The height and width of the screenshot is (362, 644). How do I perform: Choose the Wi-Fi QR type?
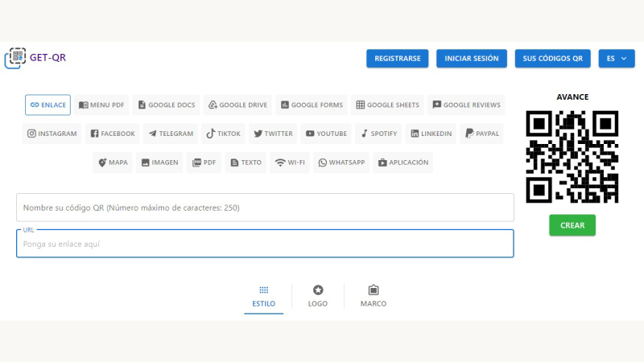point(290,162)
